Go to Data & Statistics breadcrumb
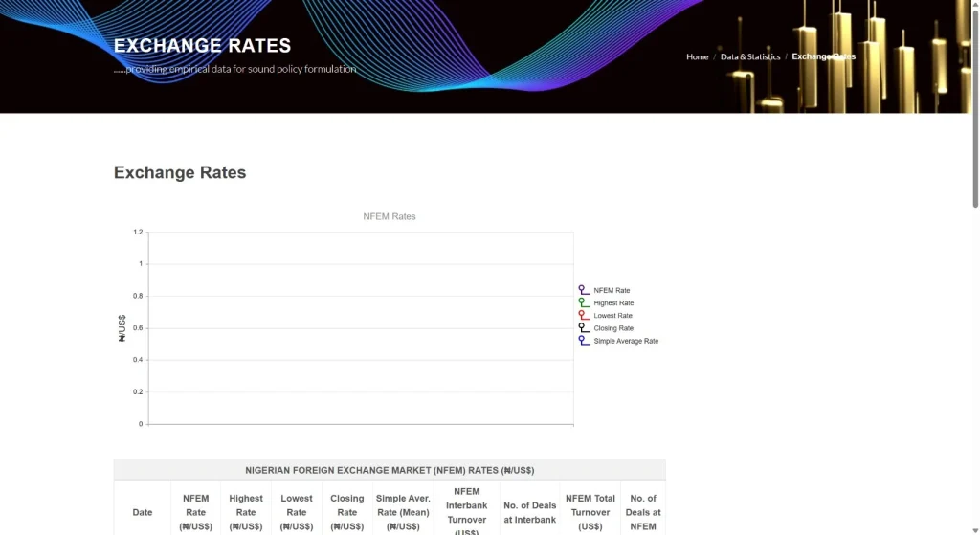 pyautogui.click(x=750, y=56)
